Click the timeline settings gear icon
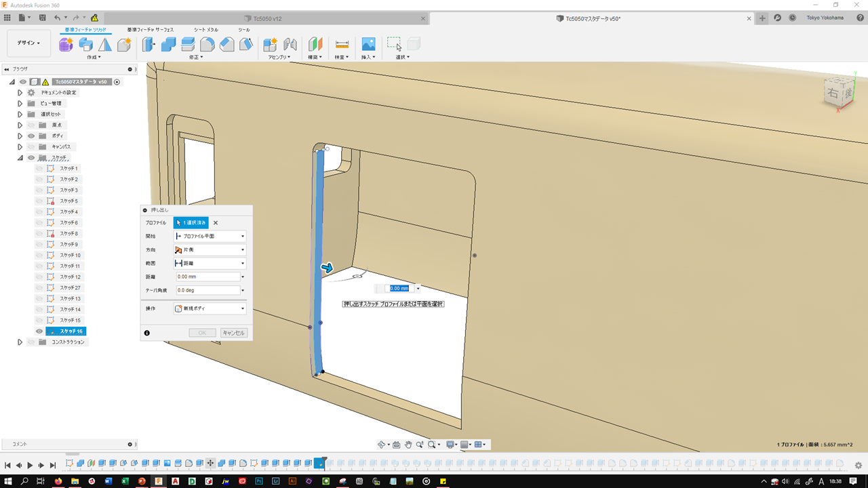This screenshot has height=488, width=868. [x=858, y=465]
